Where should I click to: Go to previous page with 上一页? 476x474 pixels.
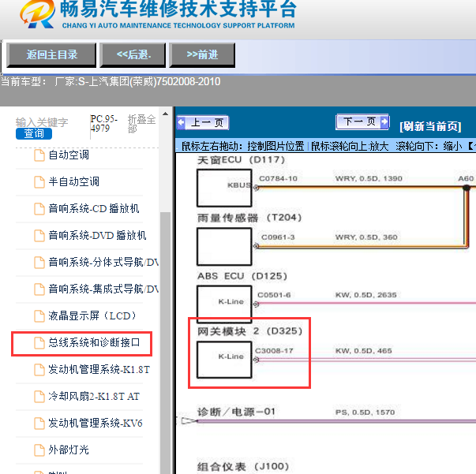coord(203,123)
